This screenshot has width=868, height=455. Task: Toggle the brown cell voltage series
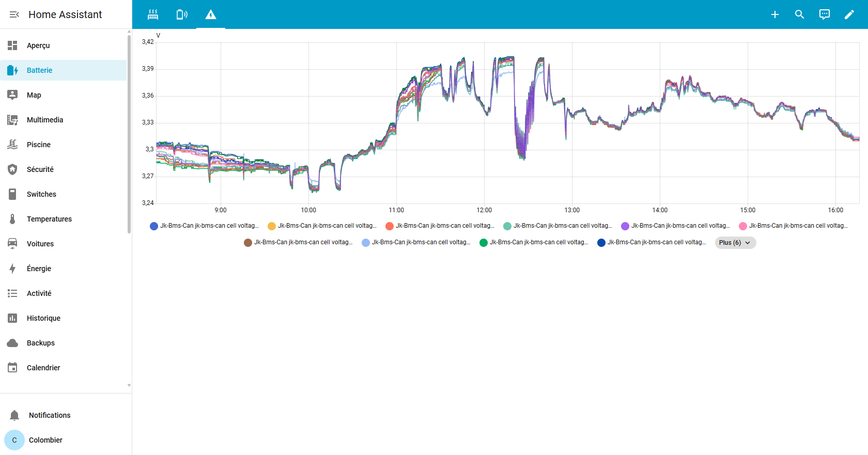(x=299, y=243)
